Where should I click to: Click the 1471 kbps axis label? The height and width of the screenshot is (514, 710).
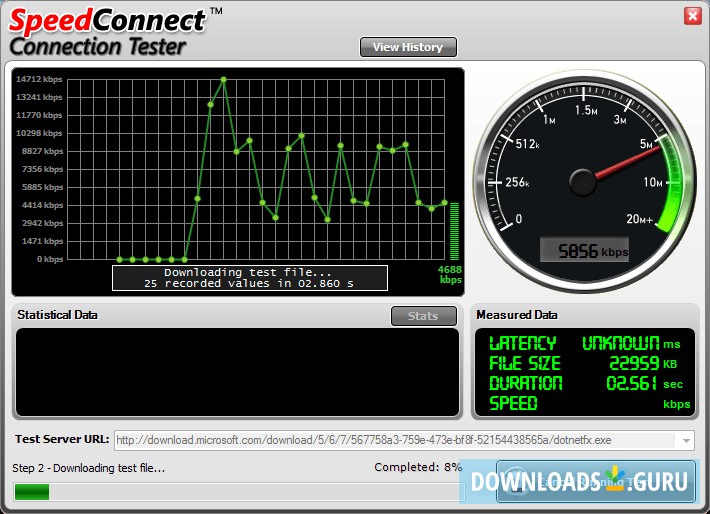pos(42,241)
